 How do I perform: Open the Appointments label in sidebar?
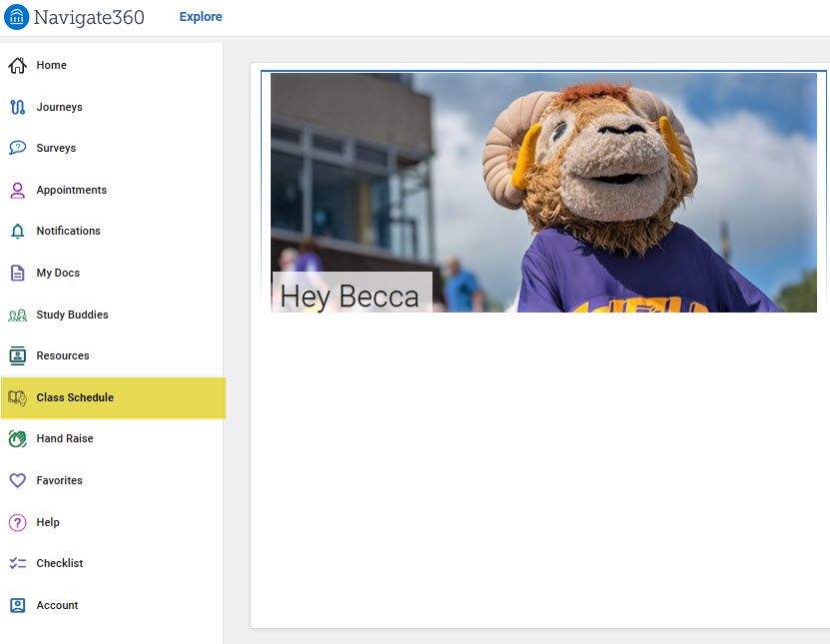(x=71, y=190)
